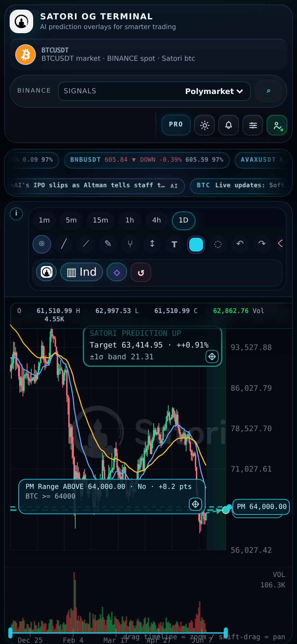Click the BINANCE exchange label
This screenshot has width=297, height=644.
(34, 91)
